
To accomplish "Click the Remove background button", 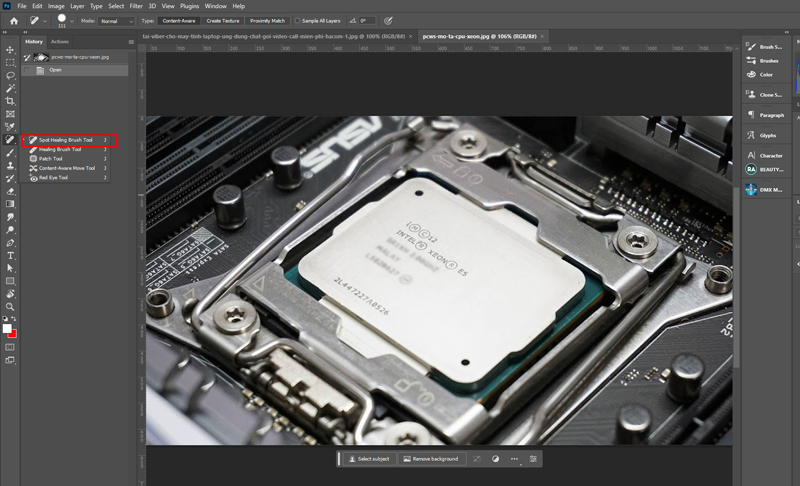I will click(x=431, y=459).
